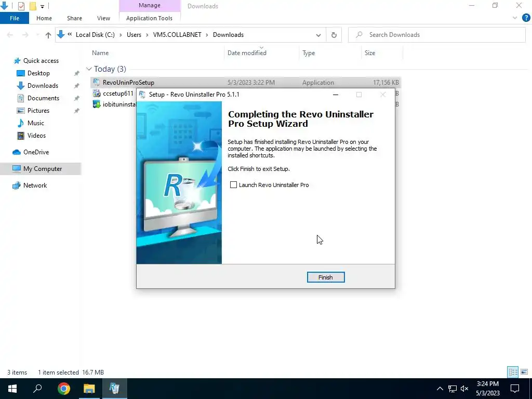This screenshot has height=399, width=532.
Task: Collapse the Today (3) group
Action: pyautogui.click(x=89, y=69)
